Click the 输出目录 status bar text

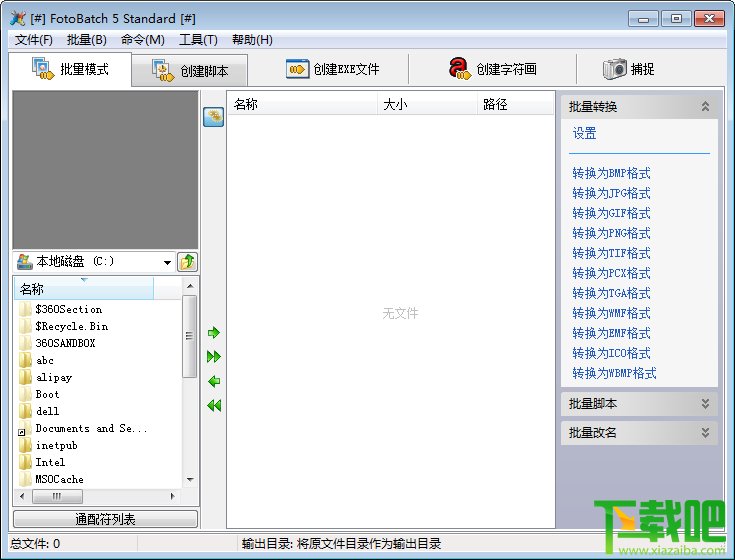click(x=341, y=544)
